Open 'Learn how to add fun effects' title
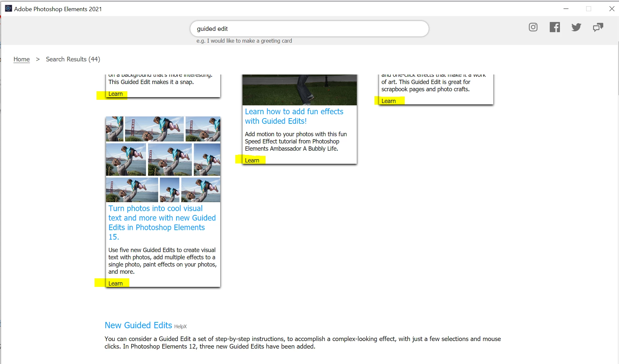This screenshot has height=364, width=619. click(x=294, y=116)
